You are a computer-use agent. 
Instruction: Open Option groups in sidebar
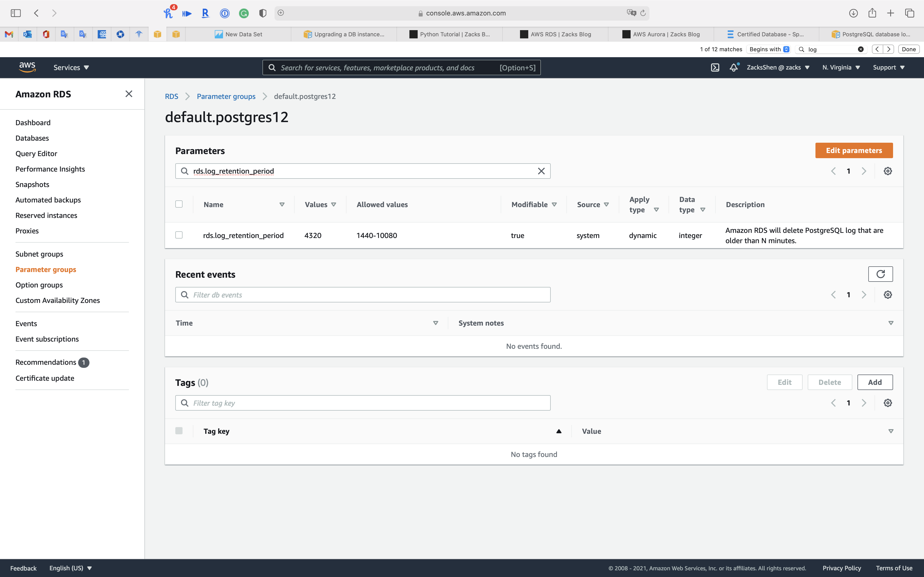point(39,285)
